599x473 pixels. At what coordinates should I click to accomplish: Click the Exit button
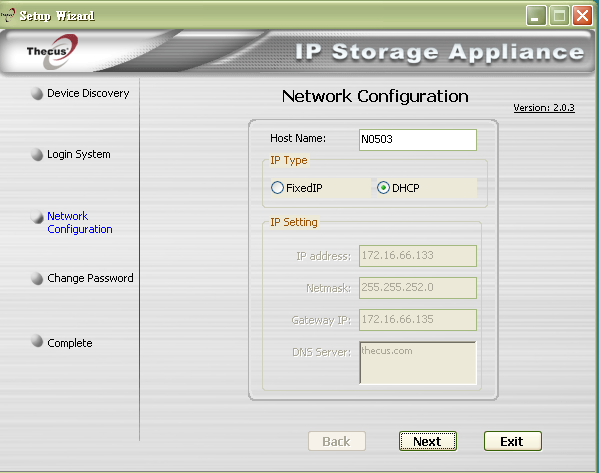click(513, 441)
